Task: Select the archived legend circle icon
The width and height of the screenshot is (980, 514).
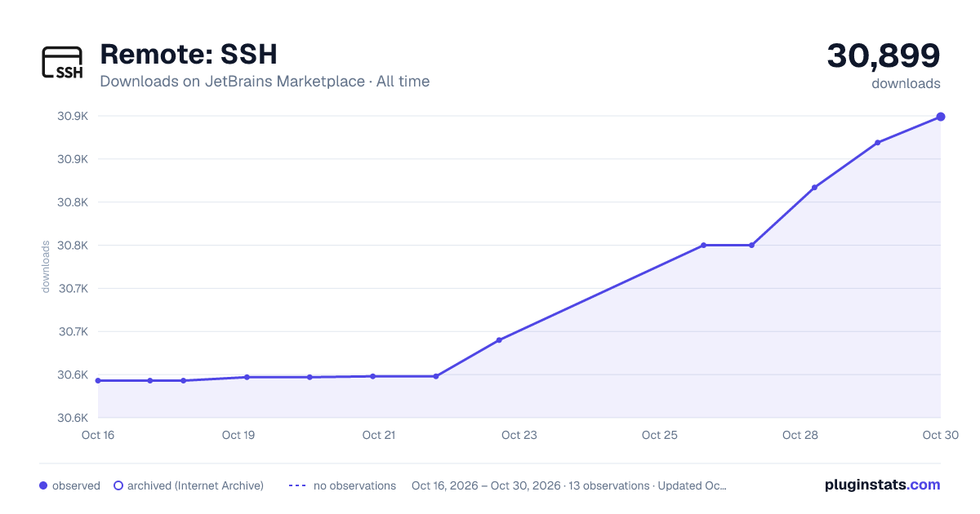Action: (118, 485)
